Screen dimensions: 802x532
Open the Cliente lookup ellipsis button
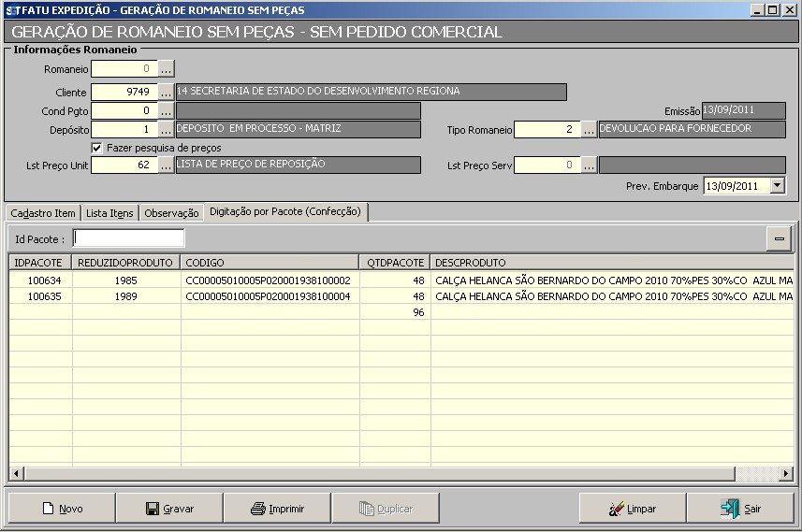(166, 92)
